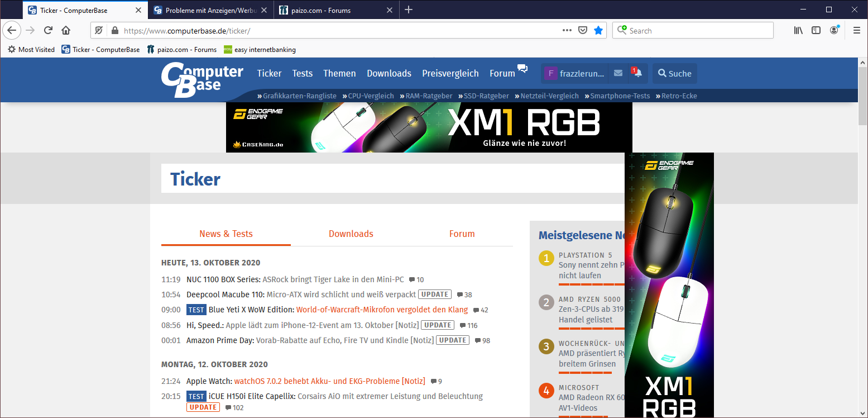Open notifications bell with red badge

pos(637,73)
